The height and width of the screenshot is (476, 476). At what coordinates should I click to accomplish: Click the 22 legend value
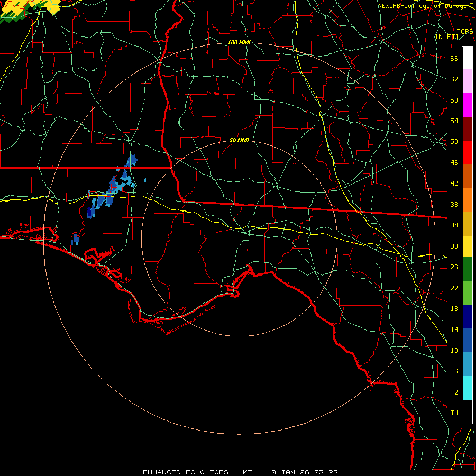pos(454,288)
